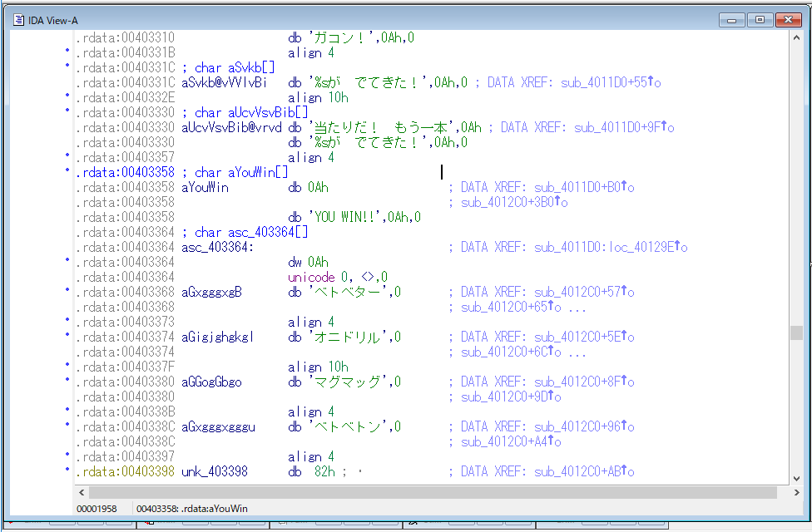Screen dimensions: 812x532
Task: Click address .rdata:00403357
Action: (x=126, y=157)
